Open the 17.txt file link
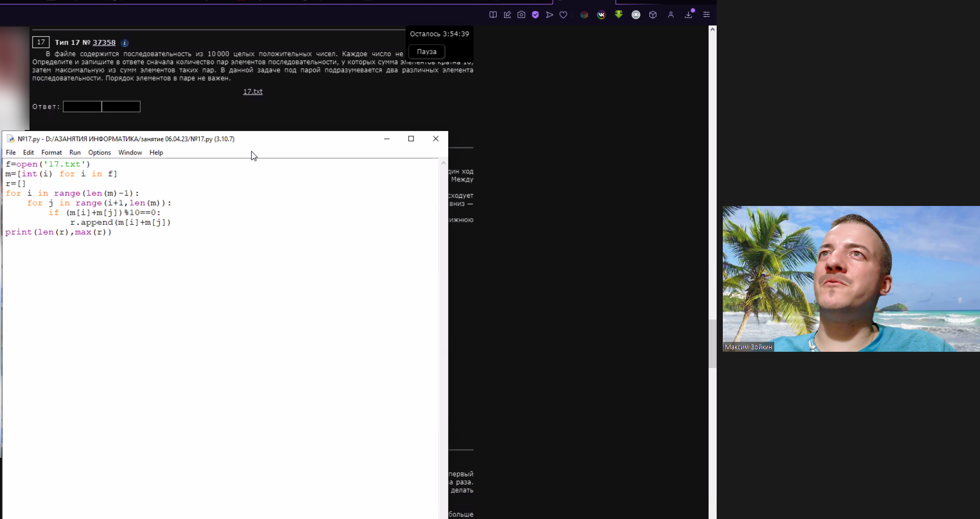This screenshot has width=980, height=519. pyautogui.click(x=253, y=92)
